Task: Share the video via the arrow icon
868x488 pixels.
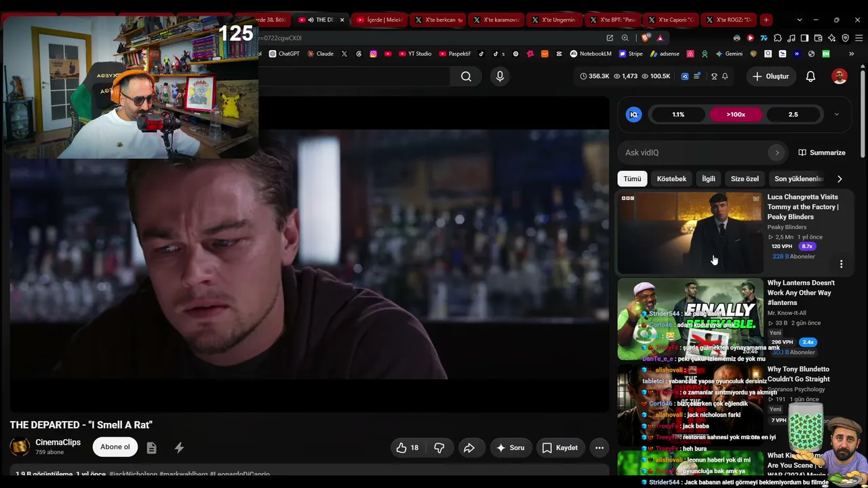Action: point(469,447)
